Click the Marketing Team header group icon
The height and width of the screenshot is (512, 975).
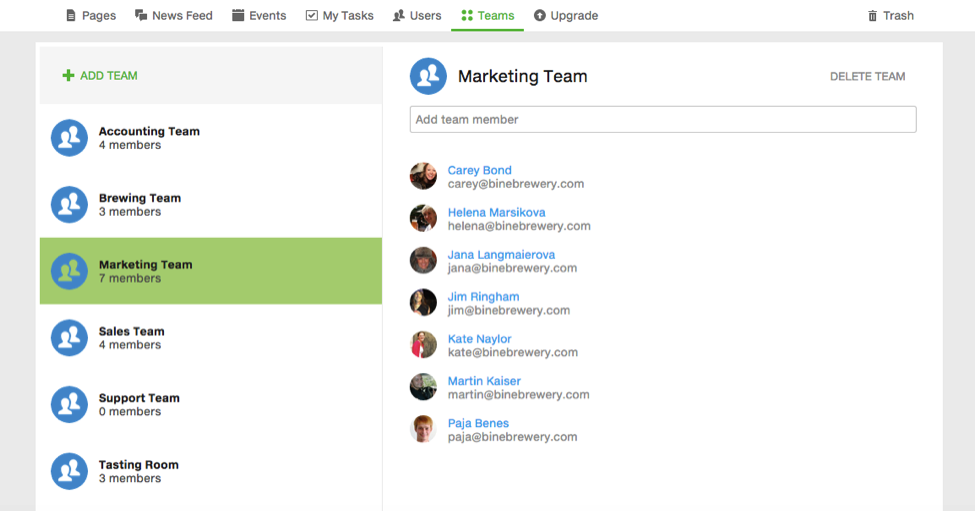[428, 76]
